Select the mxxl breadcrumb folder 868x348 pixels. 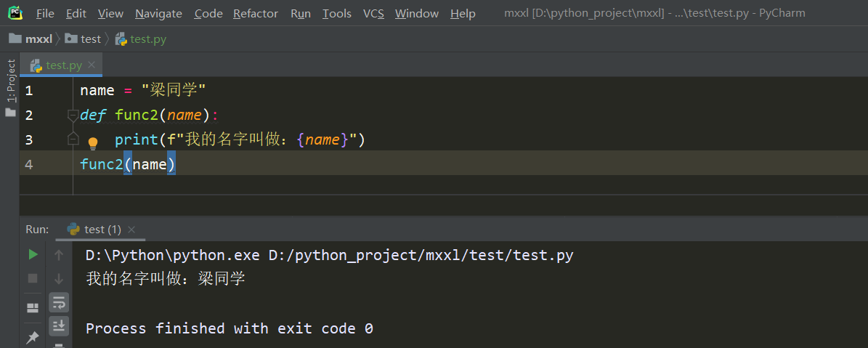(x=31, y=39)
